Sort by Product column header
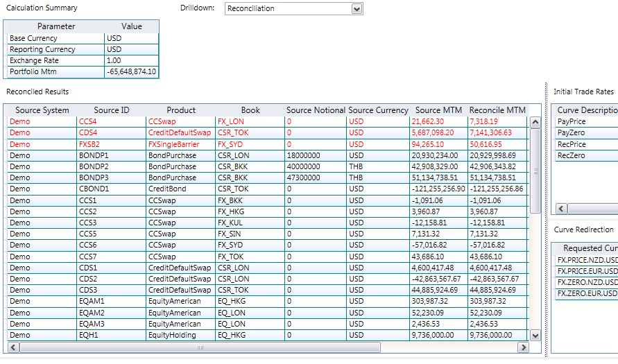618x364 pixels. pyautogui.click(x=180, y=110)
